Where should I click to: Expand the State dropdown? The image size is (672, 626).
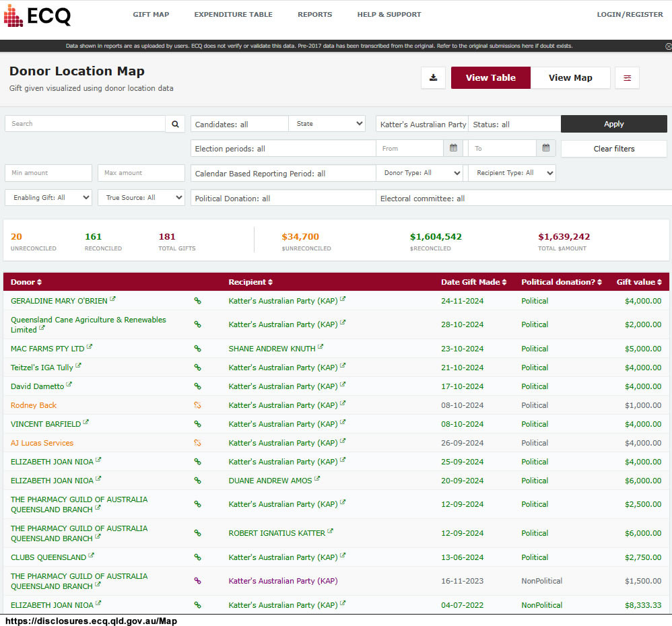tap(327, 124)
